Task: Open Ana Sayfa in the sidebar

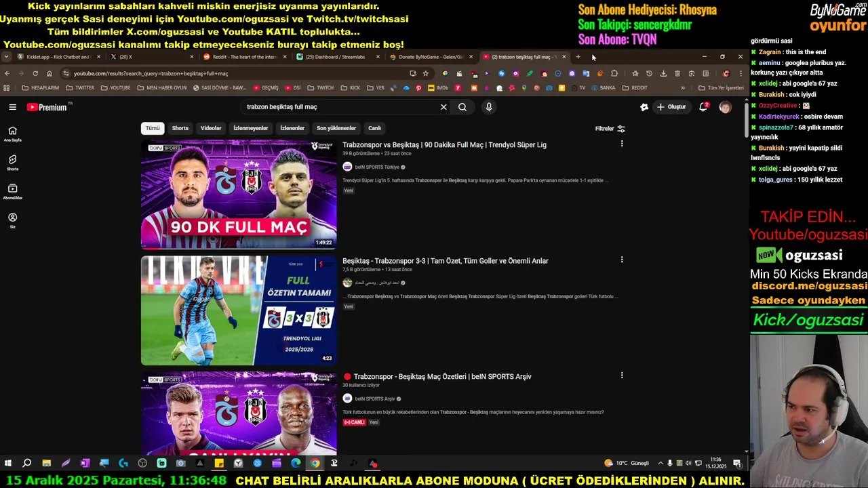Action: (12, 134)
